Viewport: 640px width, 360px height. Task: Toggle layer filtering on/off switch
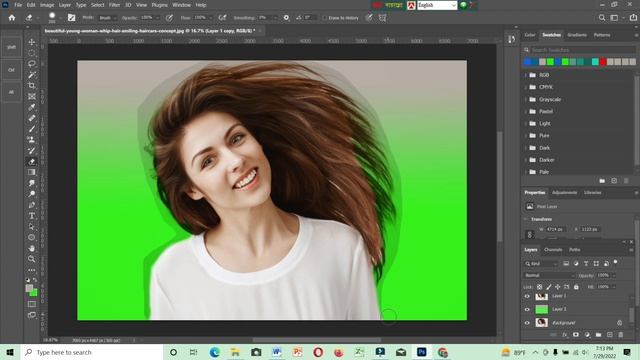pyautogui.click(x=616, y=262)
